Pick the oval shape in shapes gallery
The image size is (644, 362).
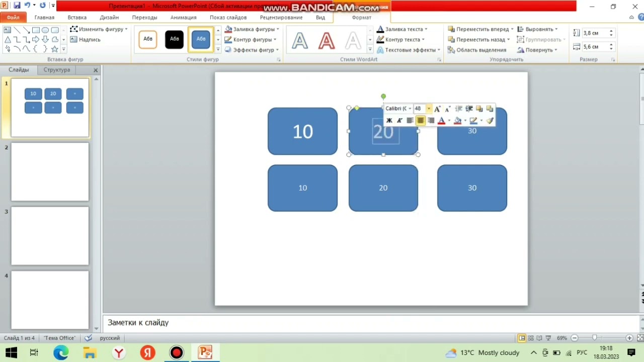pos(45,30)
